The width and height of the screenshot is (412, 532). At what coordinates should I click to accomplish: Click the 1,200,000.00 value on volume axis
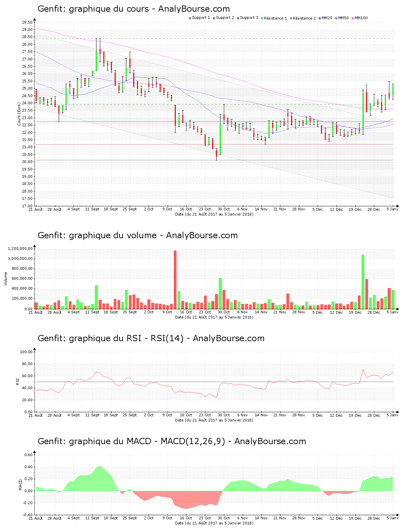point(20,248)
